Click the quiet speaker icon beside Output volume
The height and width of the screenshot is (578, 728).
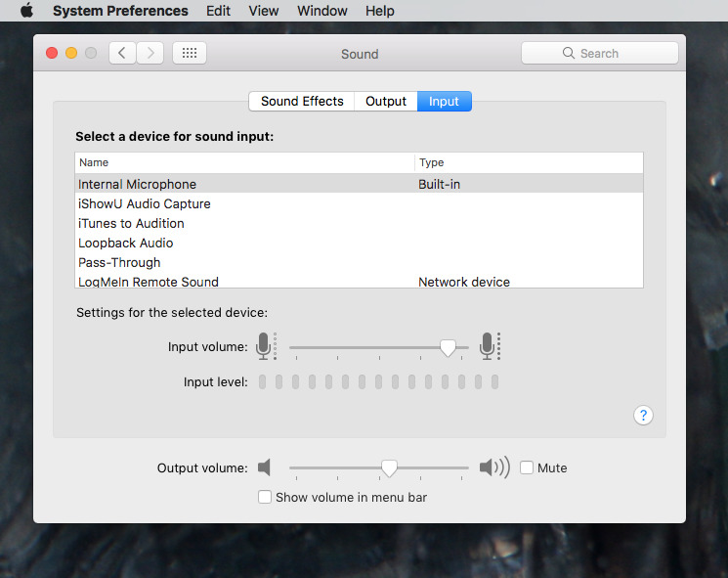(x=264, y=467)
